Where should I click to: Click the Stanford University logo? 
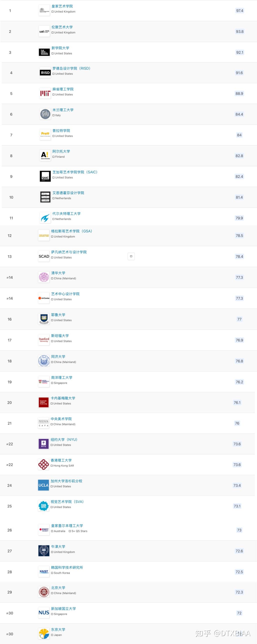[x=44, y=340]
